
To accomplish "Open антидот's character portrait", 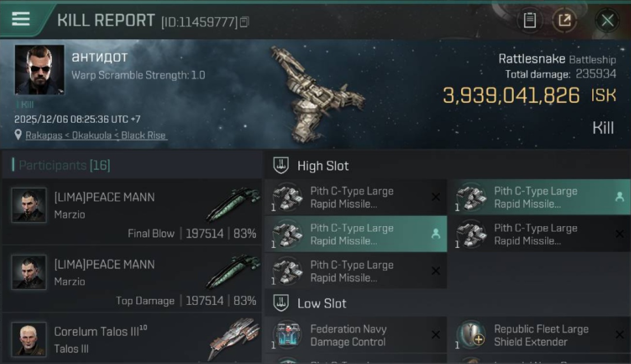I will [x=39, y=69].
